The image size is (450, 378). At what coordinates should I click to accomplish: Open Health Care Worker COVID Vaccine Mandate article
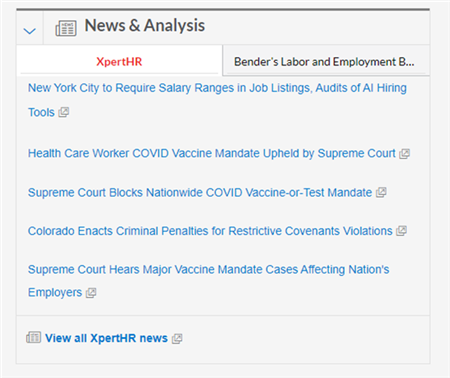[x=212, y=153]
